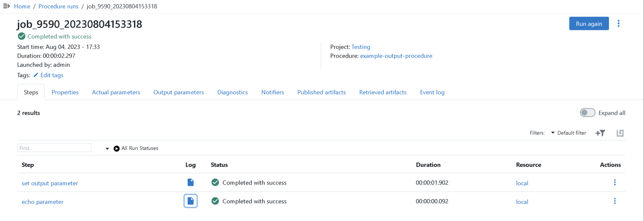
Task: Toggle the sidebar navigation menu icon
Action: tap(6, 6)
